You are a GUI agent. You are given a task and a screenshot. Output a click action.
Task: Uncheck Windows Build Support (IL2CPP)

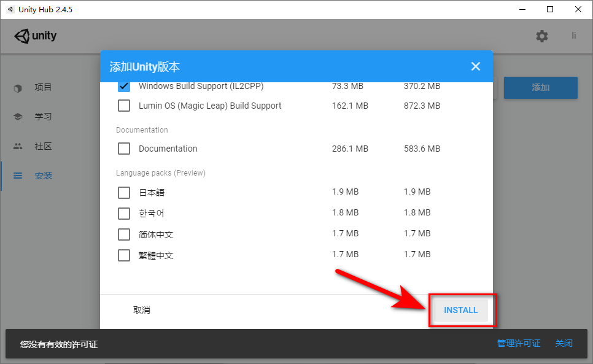pyautogui.click(x=124, y=87)
